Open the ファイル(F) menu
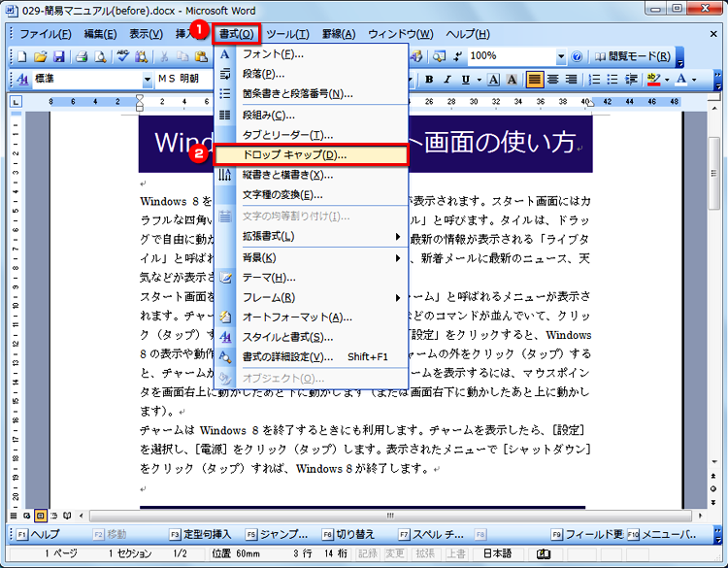This screenshot has height=568, width=728. [x=45, y=34]
